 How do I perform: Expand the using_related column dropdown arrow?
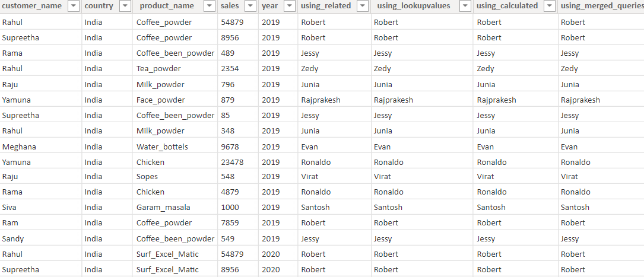(363, 6)
